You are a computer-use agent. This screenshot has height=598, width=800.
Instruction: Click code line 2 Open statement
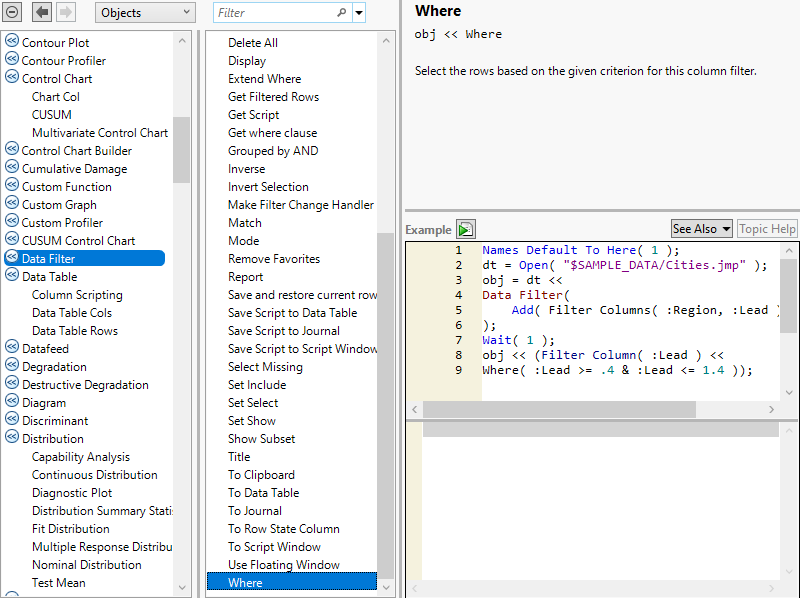(625, 265)
